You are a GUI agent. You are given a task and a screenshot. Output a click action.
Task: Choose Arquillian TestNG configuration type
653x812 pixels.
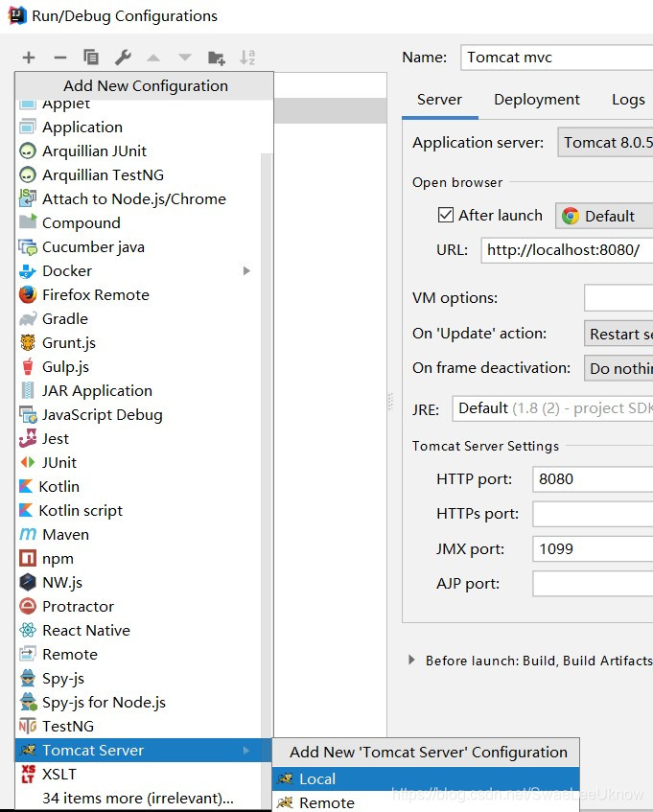tap(139, 175)
